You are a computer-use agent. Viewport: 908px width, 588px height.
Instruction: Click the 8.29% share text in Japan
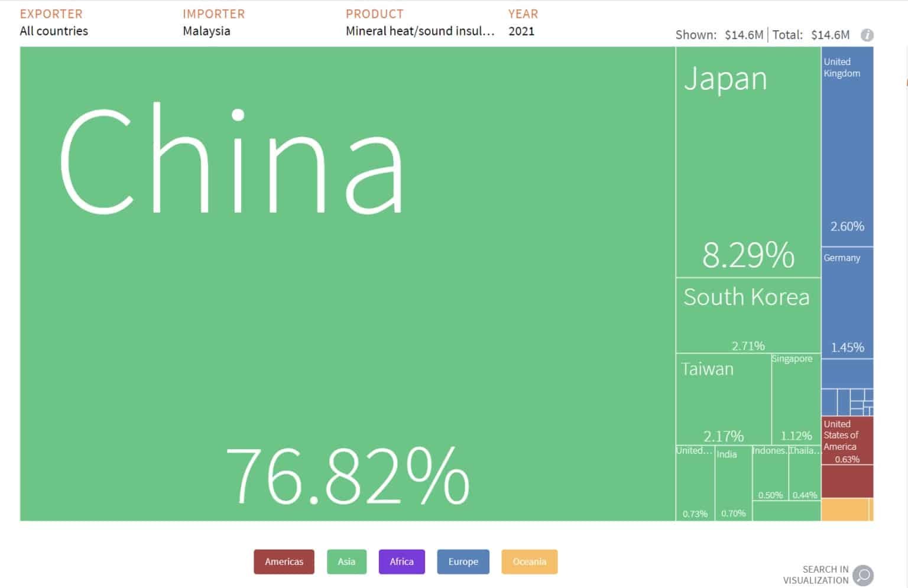click(748, 255)
